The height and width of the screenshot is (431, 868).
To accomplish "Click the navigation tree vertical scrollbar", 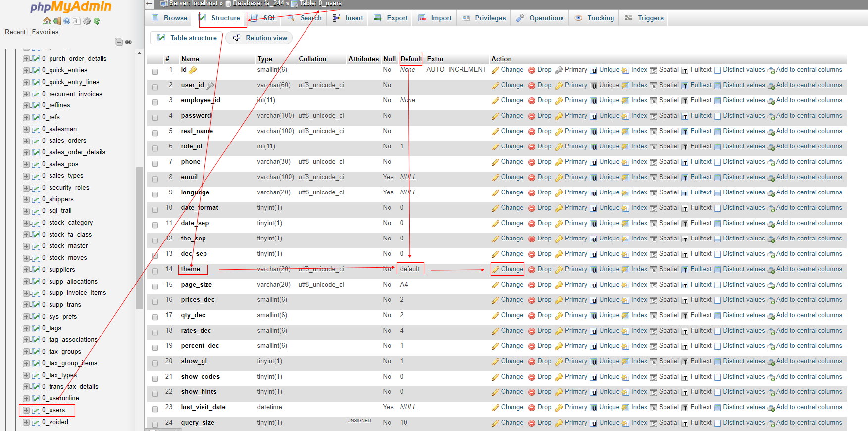I will pos(139,238).
